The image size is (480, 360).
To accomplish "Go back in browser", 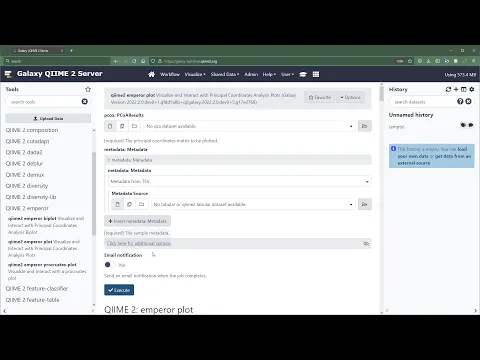I will (x=116, y=61).
